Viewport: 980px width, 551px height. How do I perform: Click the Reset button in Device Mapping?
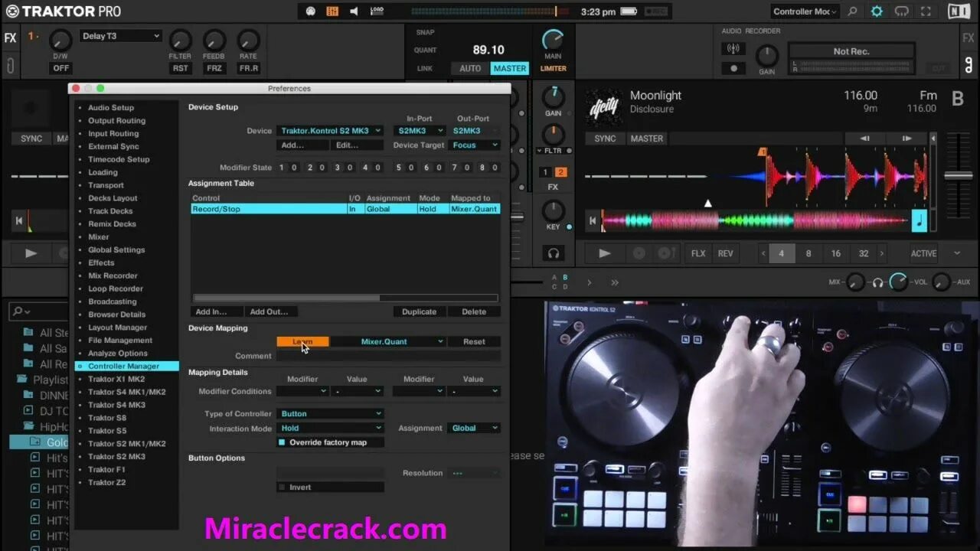point(474,341)
